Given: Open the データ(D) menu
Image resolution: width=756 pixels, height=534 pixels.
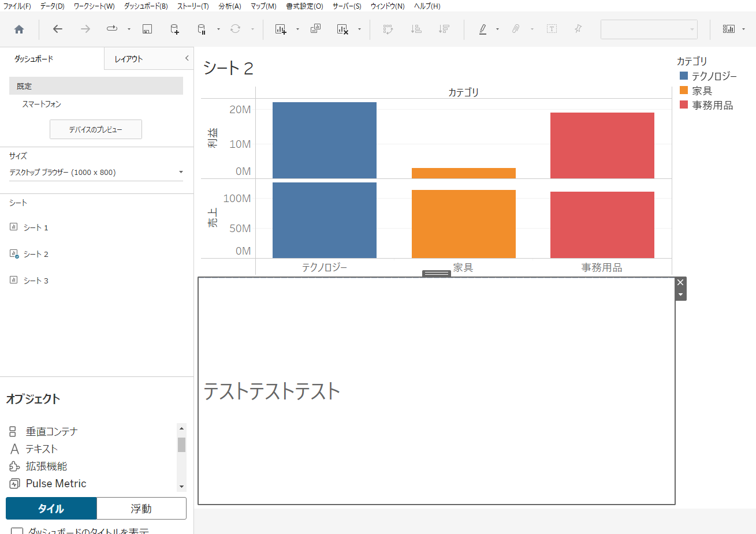Looking at the screenshot, I should pos(53,6).
